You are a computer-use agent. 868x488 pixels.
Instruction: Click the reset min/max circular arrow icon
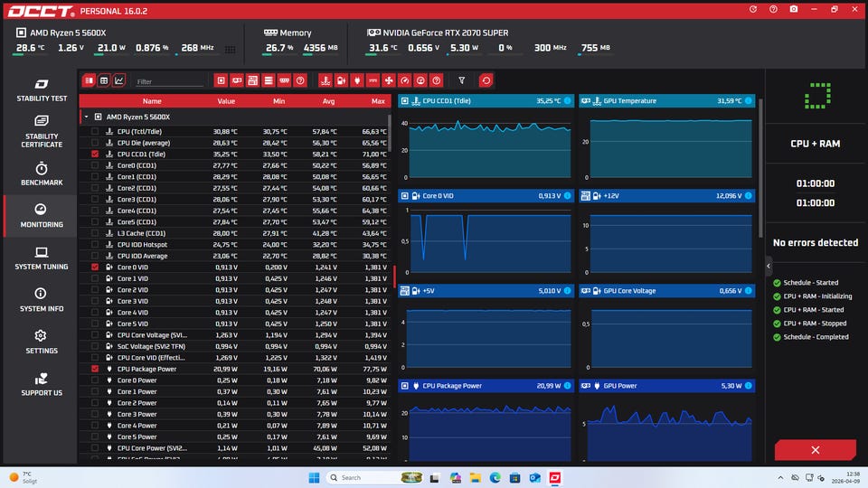[486, 80]
